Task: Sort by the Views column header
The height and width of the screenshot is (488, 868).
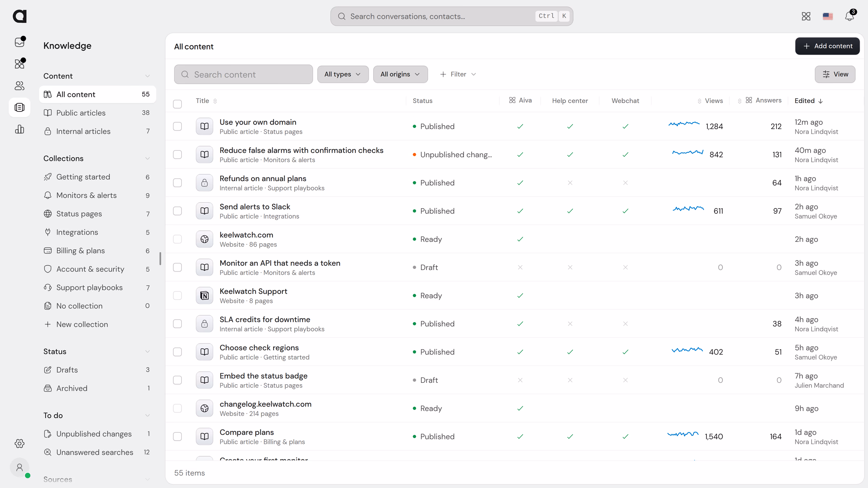Action: [710, 101]
